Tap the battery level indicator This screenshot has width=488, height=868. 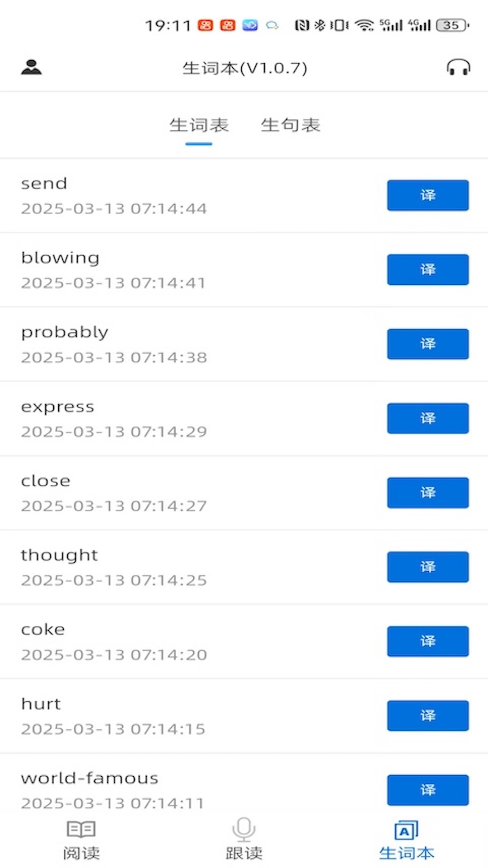(452, 25)
